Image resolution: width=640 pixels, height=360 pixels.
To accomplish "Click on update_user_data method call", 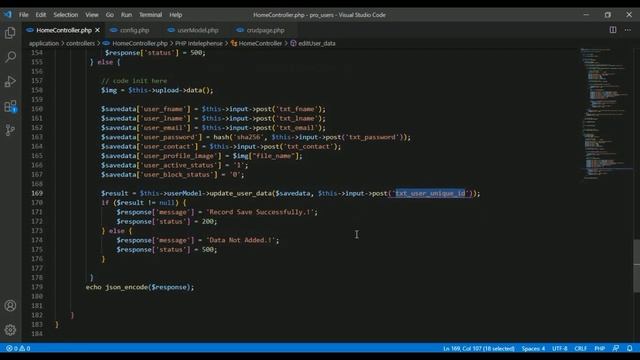I will pos(240,193).
